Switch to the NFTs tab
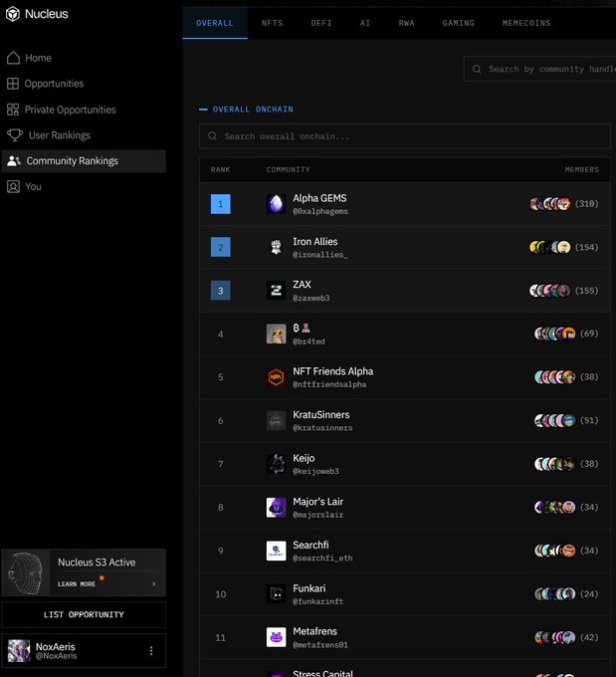The width and height of the screenshot is (616, 677). (273, 23)
